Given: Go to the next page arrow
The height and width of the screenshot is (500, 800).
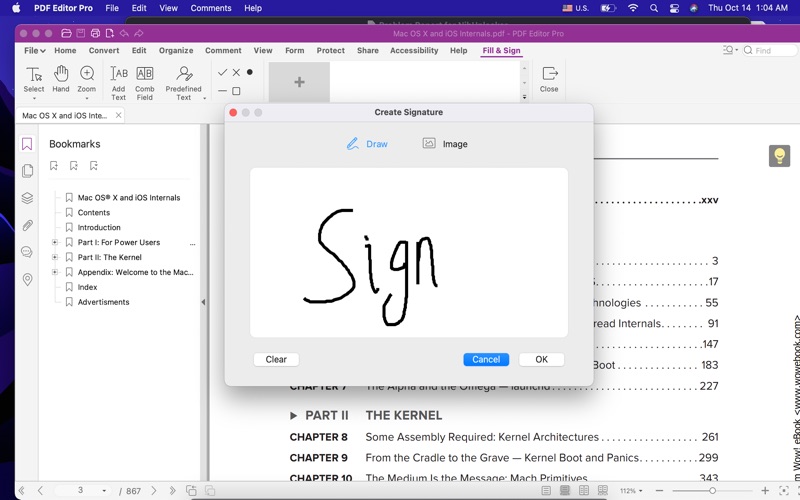Looking at the screenshot, I should 154,491.
